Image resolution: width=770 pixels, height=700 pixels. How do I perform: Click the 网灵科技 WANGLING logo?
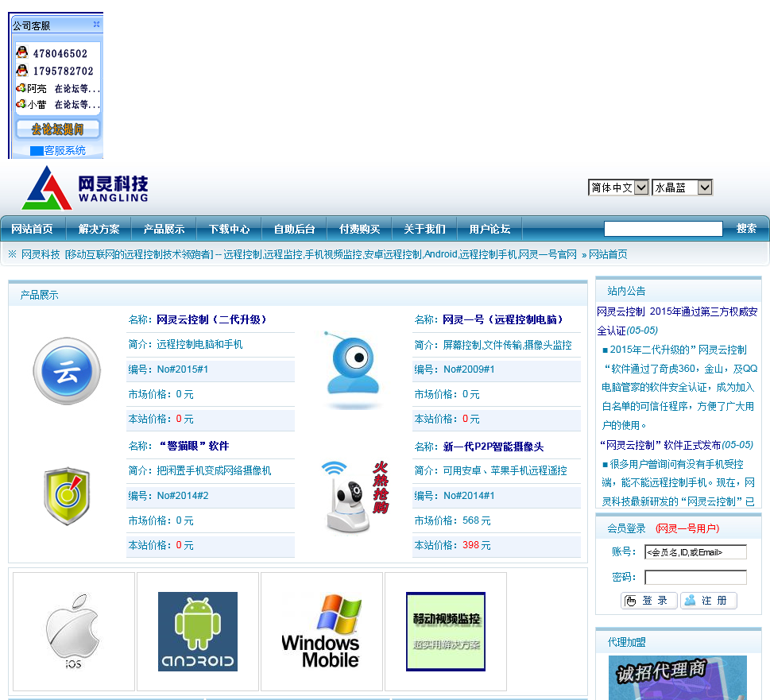86,188
